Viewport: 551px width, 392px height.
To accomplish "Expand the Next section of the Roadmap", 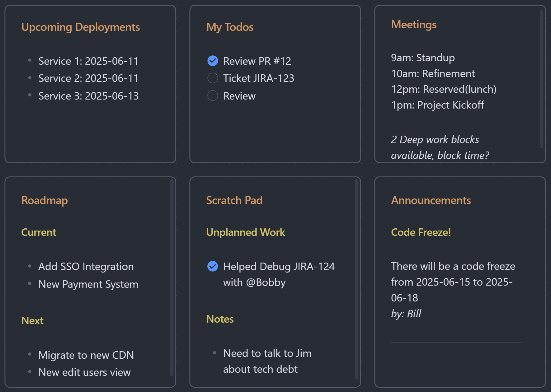I will (x=32, y=321).
